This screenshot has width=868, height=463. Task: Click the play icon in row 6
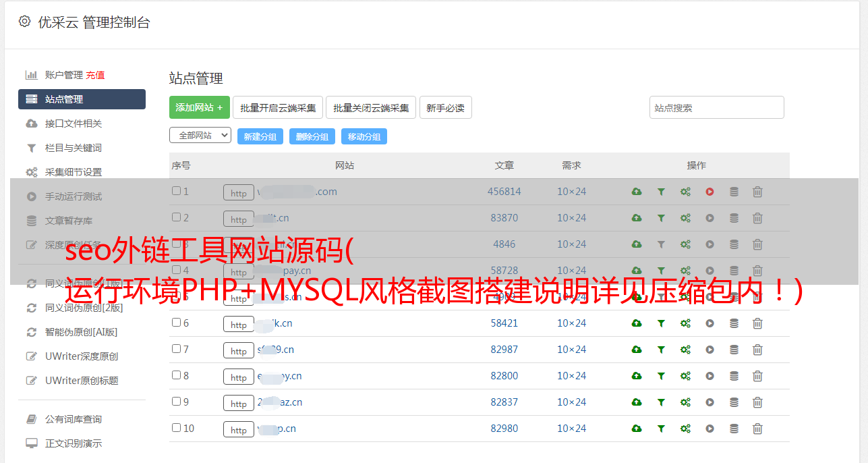[x=710, y=323]
